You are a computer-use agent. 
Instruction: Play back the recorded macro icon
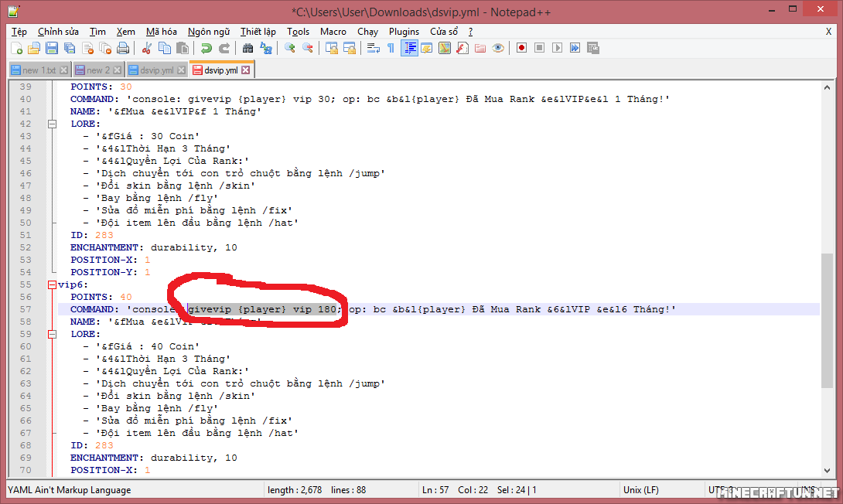(x=557, y=49)
